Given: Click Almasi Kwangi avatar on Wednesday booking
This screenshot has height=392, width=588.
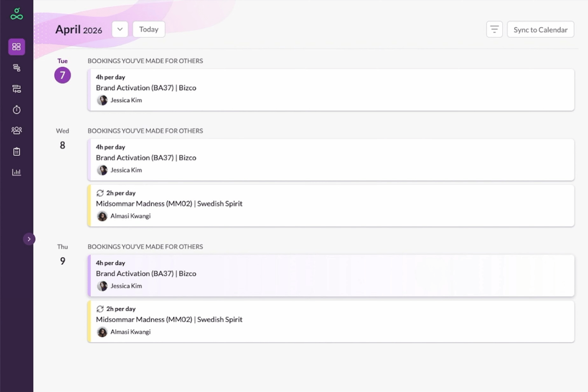Looking at the screenshot, I should tap(103, 216).
